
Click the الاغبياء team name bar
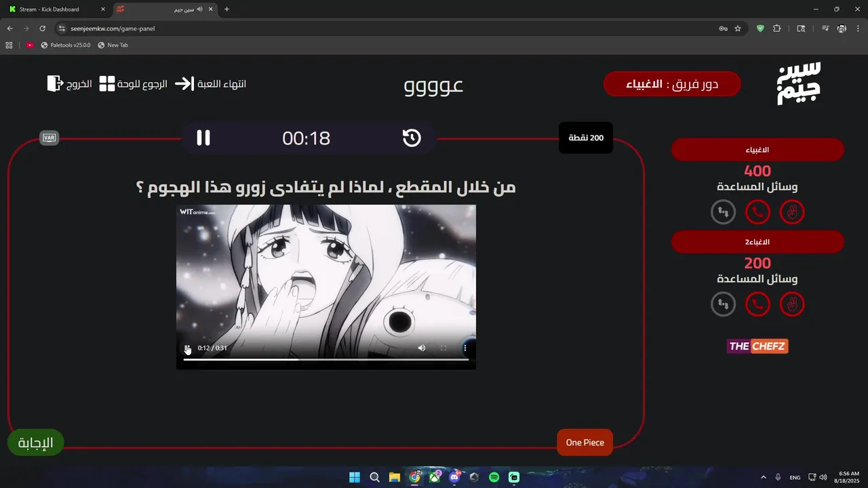point(757,150)
